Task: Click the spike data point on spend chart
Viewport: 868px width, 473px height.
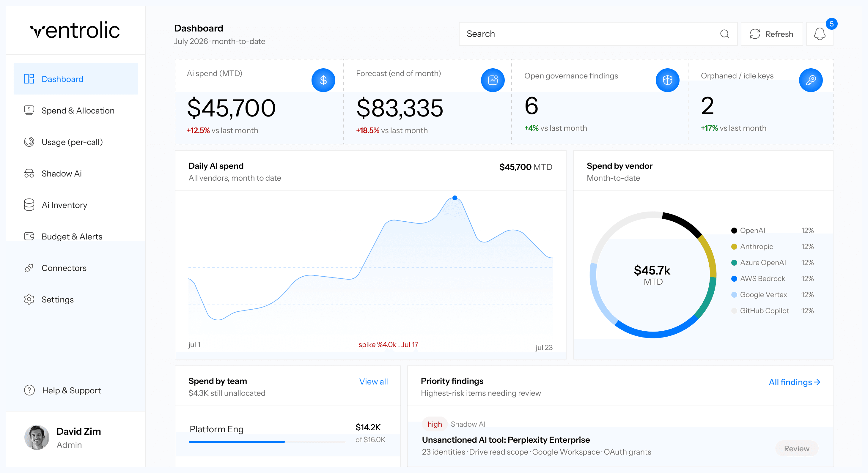Action: [x=455, y=198]
